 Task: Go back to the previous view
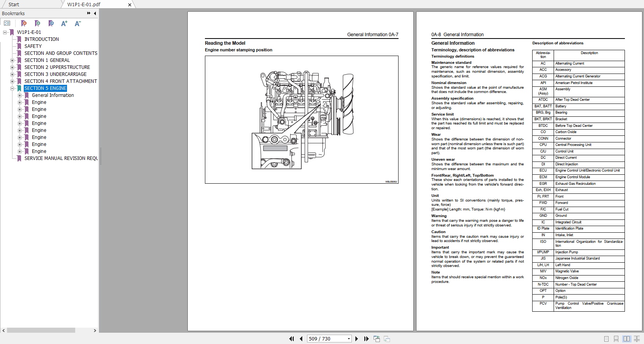pos(377,339)
